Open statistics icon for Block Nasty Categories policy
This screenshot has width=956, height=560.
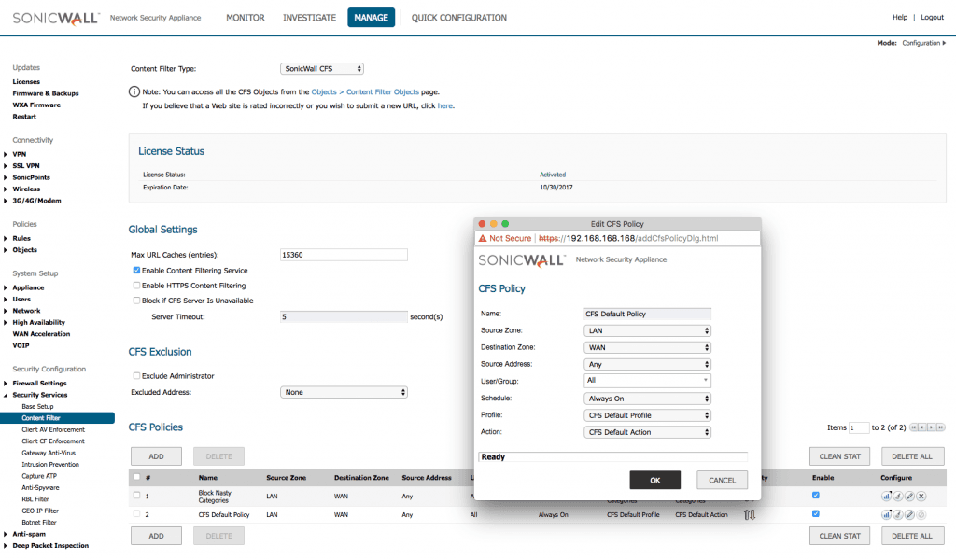pos(886,496)
